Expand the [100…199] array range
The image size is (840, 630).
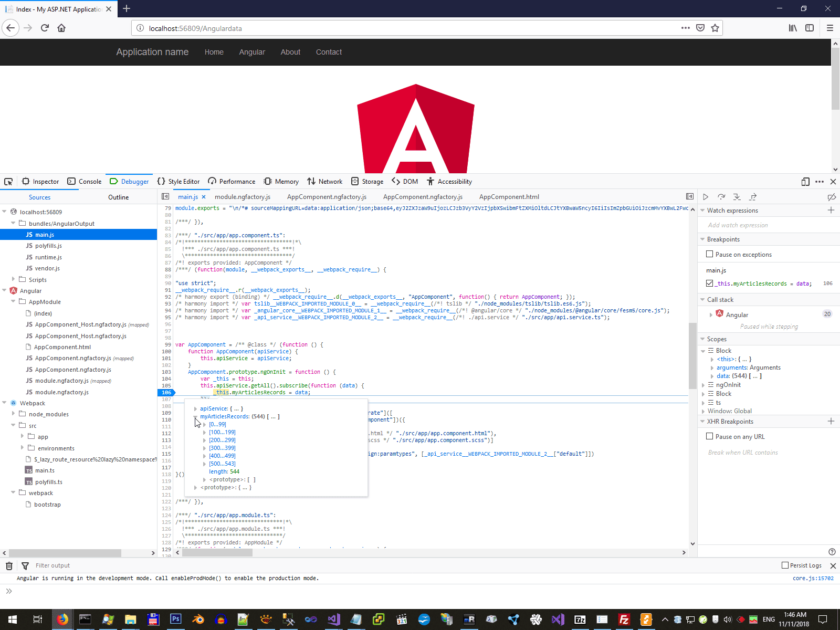coord(204,433)
